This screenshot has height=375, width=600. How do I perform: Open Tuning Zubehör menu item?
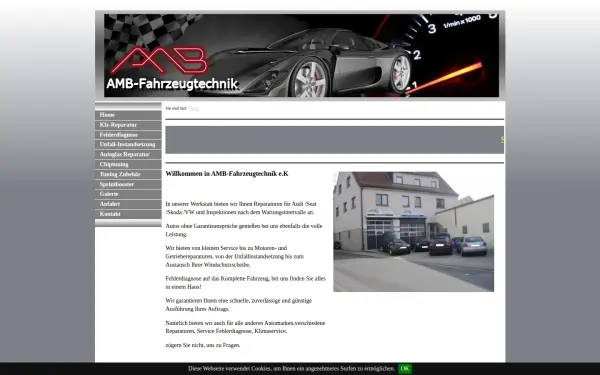[x=128, y=174]
